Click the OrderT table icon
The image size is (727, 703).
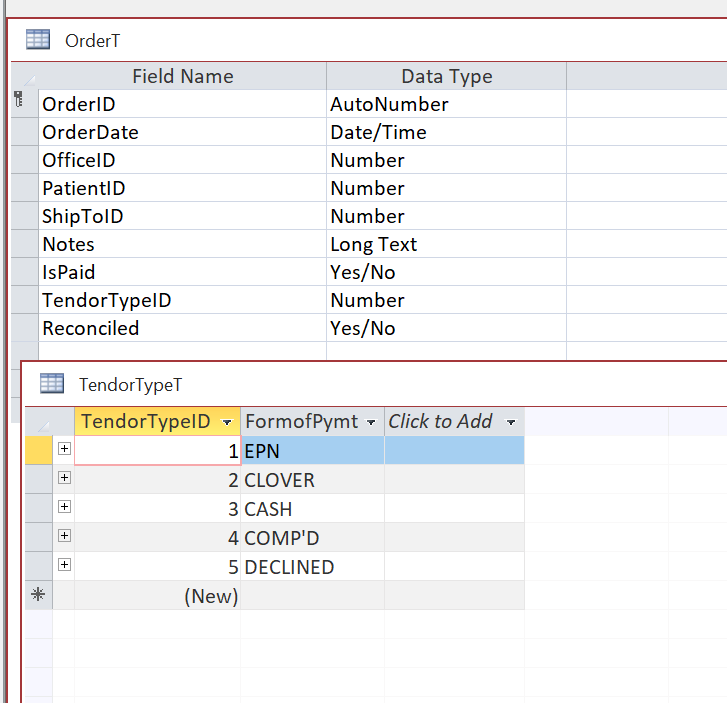pos(38,39)
